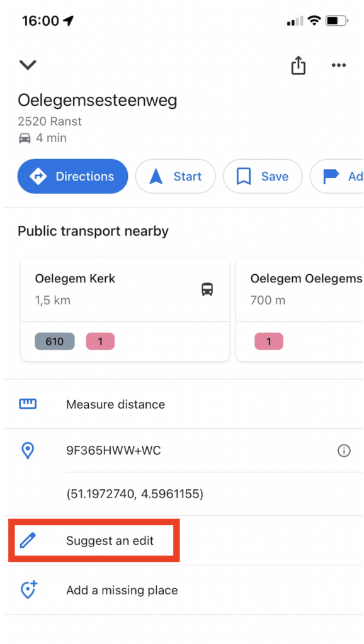Tap the share icon
Screen dimensions: 364x644
(x=299, y=65)
